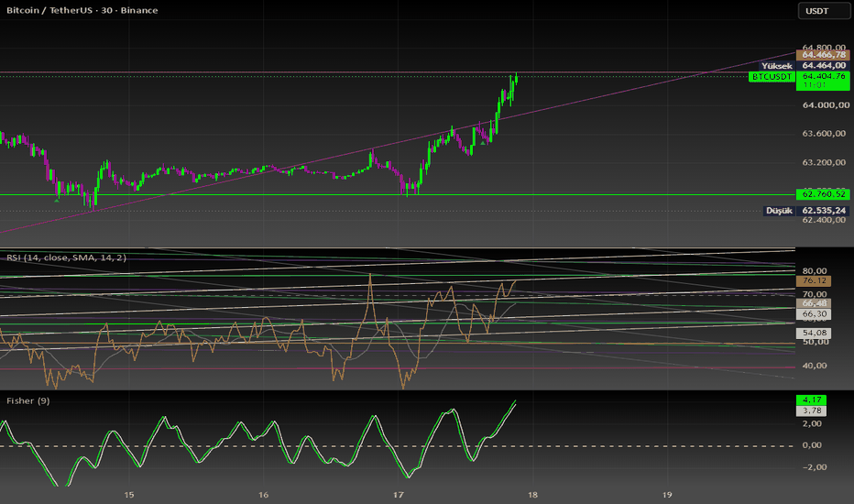Click the 11:01 bar countdown timer

tap(815, 85)
